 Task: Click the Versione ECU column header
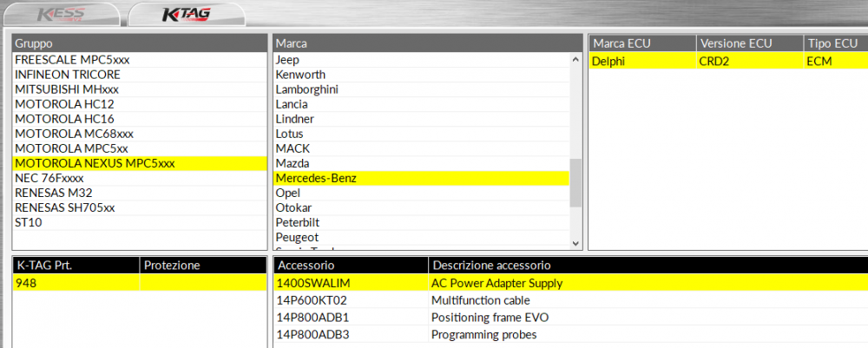point(748,43)
